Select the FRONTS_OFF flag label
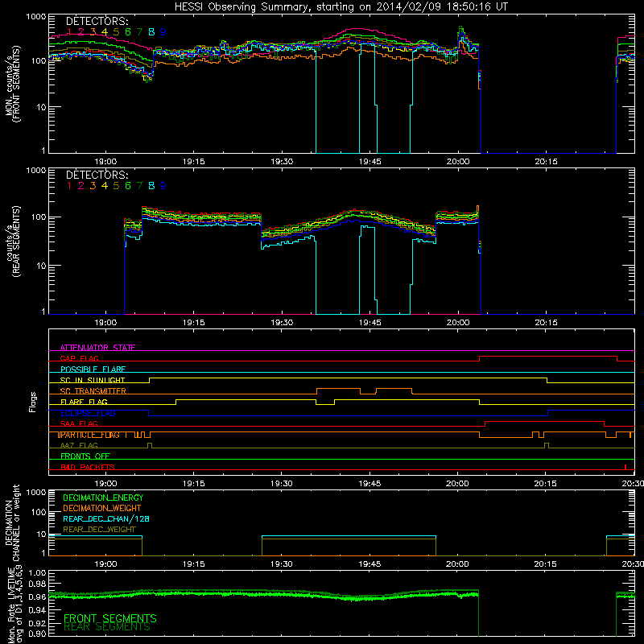644x644 pixels. (85, 456)
